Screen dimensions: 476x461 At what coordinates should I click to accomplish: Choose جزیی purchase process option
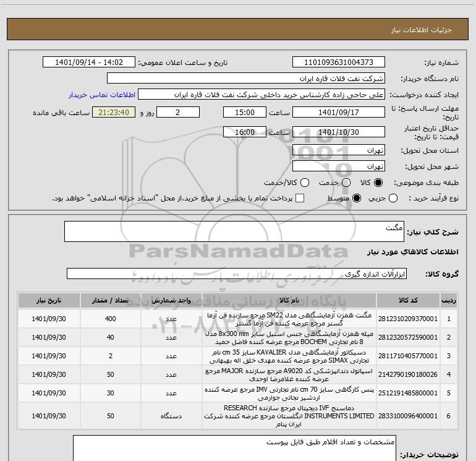click(393, 198)
